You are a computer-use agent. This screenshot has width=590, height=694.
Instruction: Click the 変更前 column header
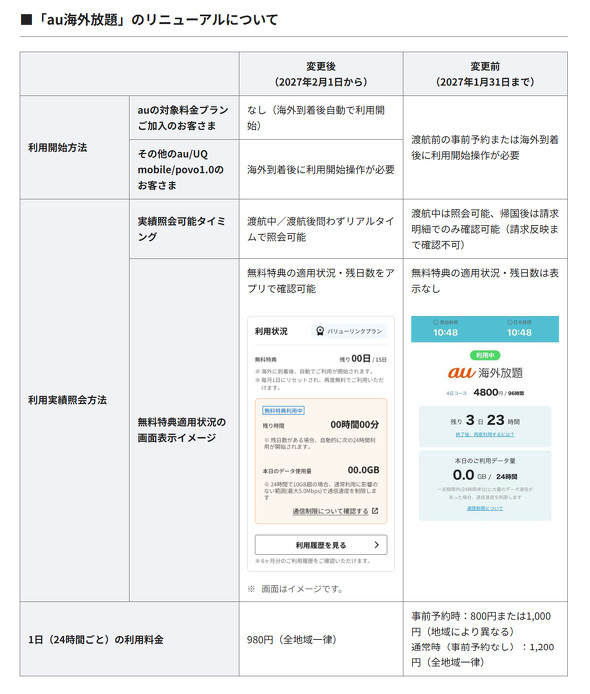tap(485, 74)
